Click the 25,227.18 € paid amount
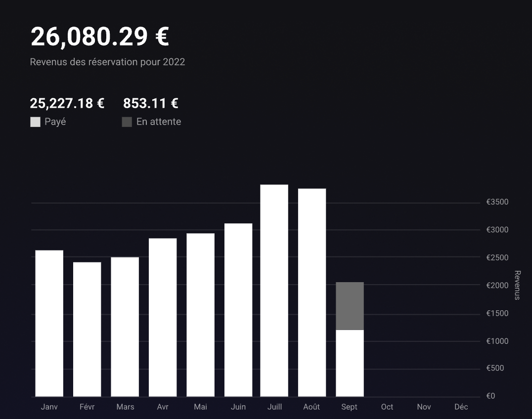 tap(67, 103)
